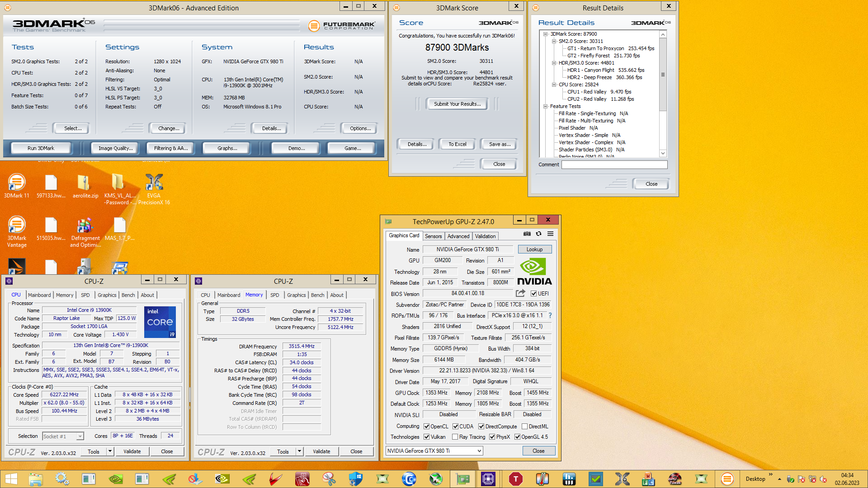This screenshot has width=868, height=488.
Task: Click the NVIDIA logo in GPU-Z
Action: coord(534,272)
